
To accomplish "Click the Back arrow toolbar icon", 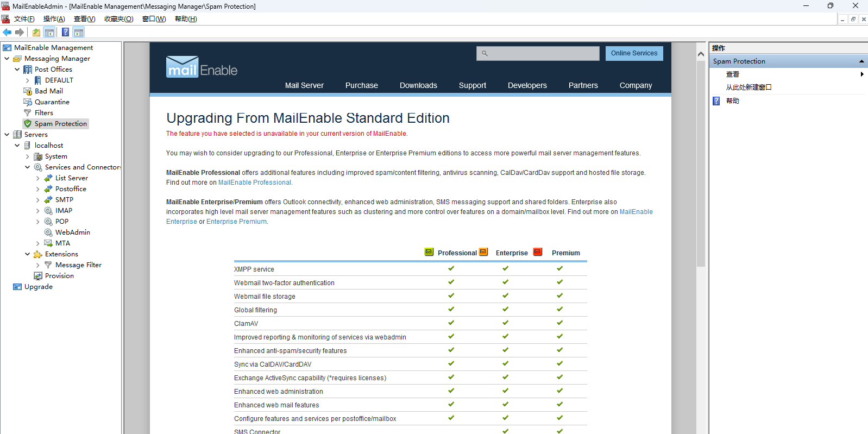I will pos(7,32).
